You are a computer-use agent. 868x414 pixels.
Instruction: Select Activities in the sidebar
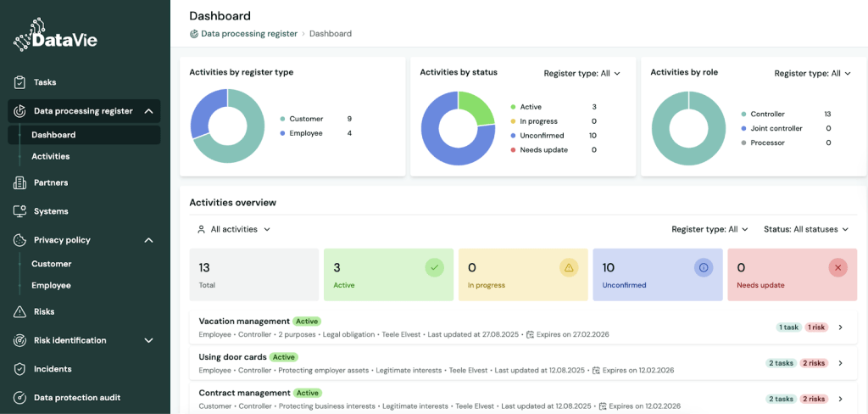click(51, 156)
